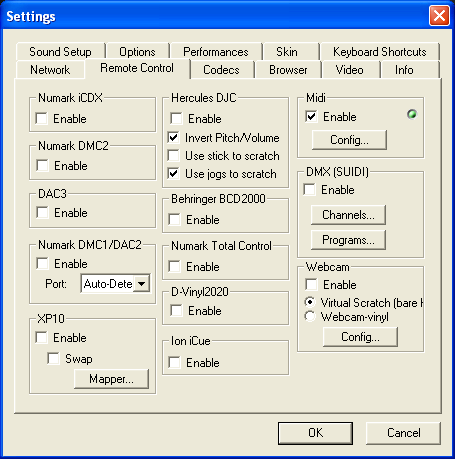Tick D-Vinyl2020 Enable checkbox

pos(176,310)
